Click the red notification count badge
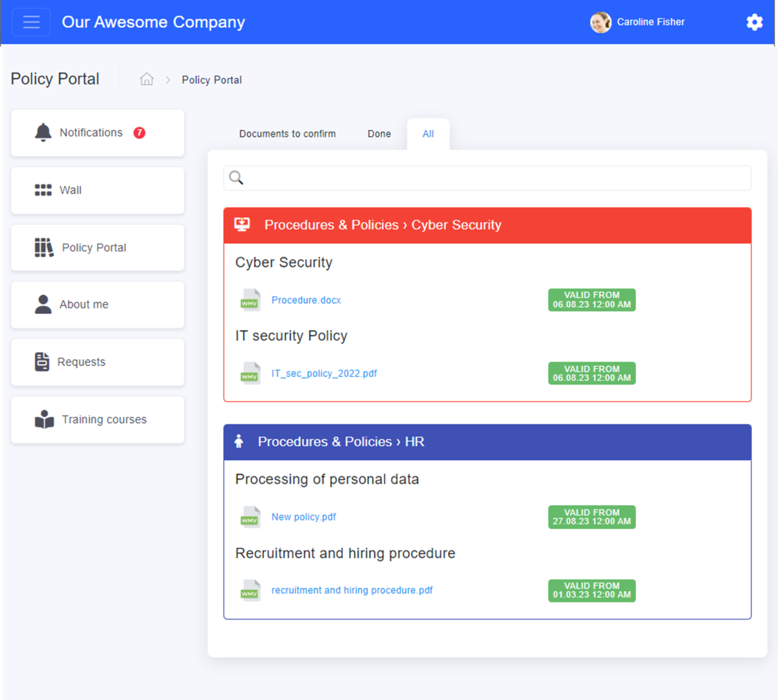Viewport: 778px width, 700px height. tap(139, 132)
